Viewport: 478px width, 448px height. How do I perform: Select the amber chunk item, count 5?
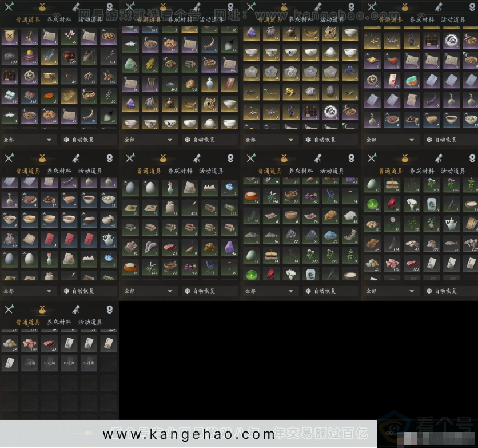[x=330, y=216]
